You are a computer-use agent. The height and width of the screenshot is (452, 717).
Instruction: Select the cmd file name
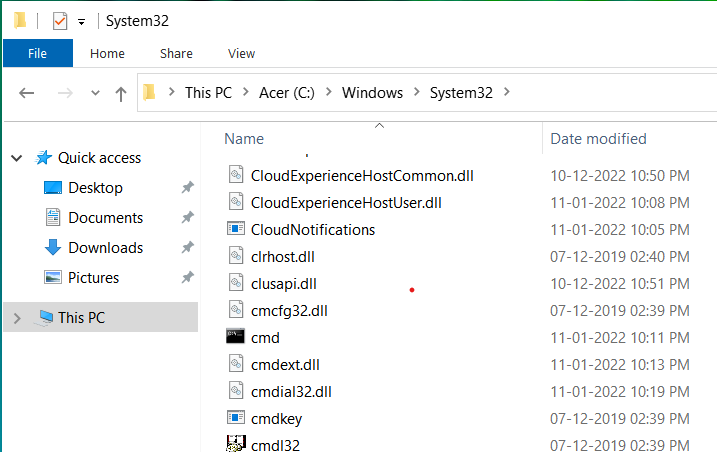(265, 338)
